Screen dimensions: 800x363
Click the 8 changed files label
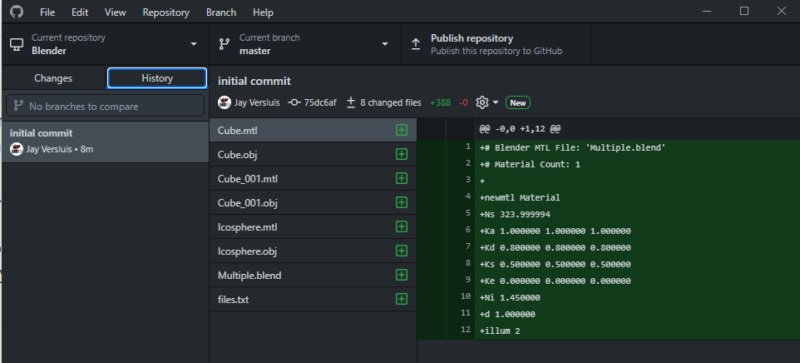coord(390,103)
